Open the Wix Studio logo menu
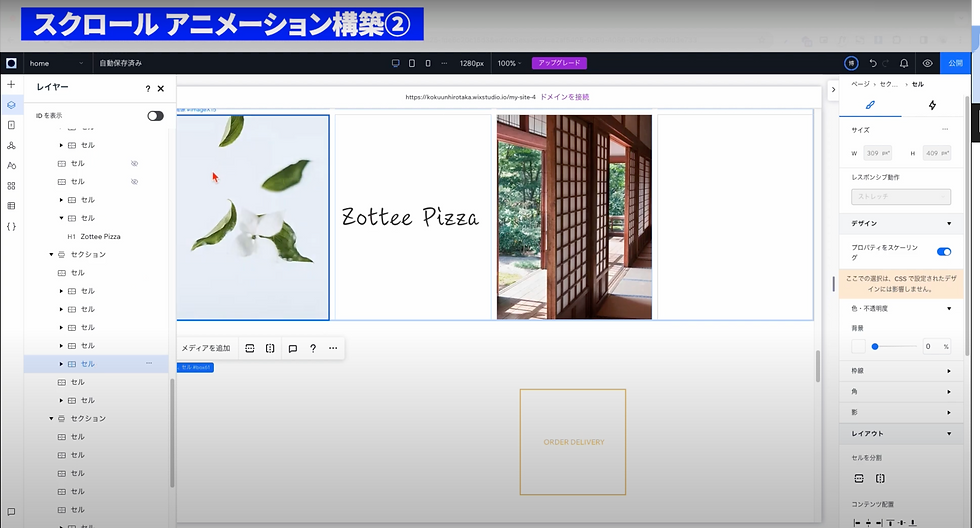 (11, 63)
